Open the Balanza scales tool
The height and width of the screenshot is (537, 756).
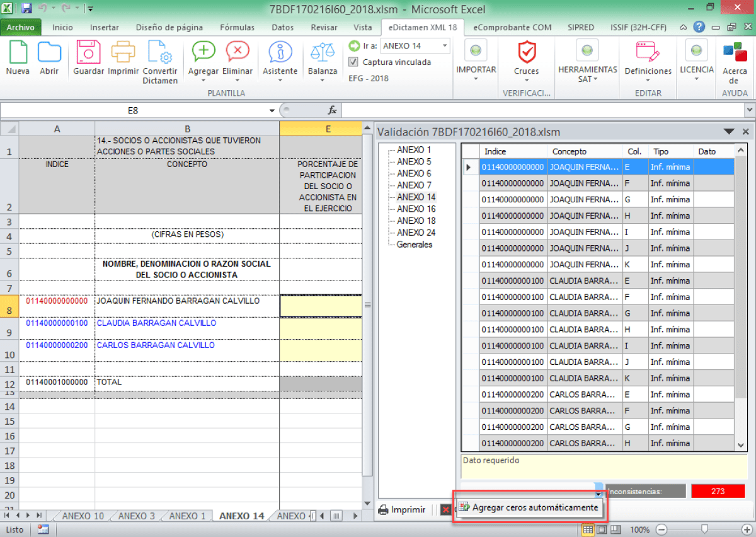[323, 58]
